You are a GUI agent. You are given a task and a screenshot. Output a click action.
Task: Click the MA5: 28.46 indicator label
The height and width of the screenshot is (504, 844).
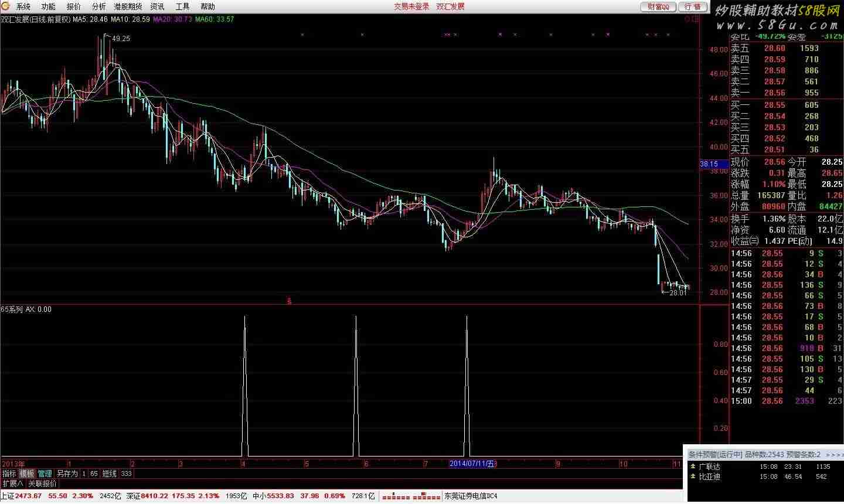pos(90,19)
